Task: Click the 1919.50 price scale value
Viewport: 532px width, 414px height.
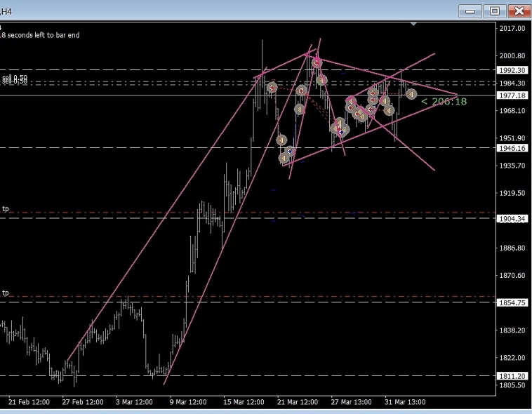Action: click(x=512, y=193)
